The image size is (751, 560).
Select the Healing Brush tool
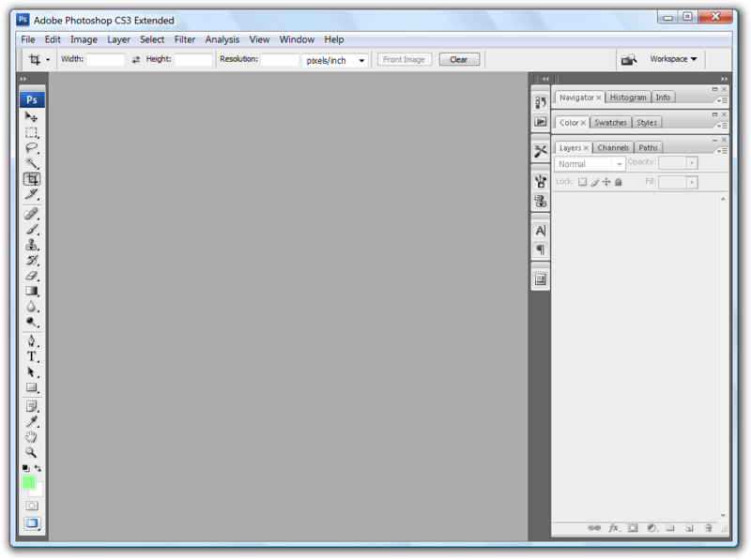[x=32, y=214]
